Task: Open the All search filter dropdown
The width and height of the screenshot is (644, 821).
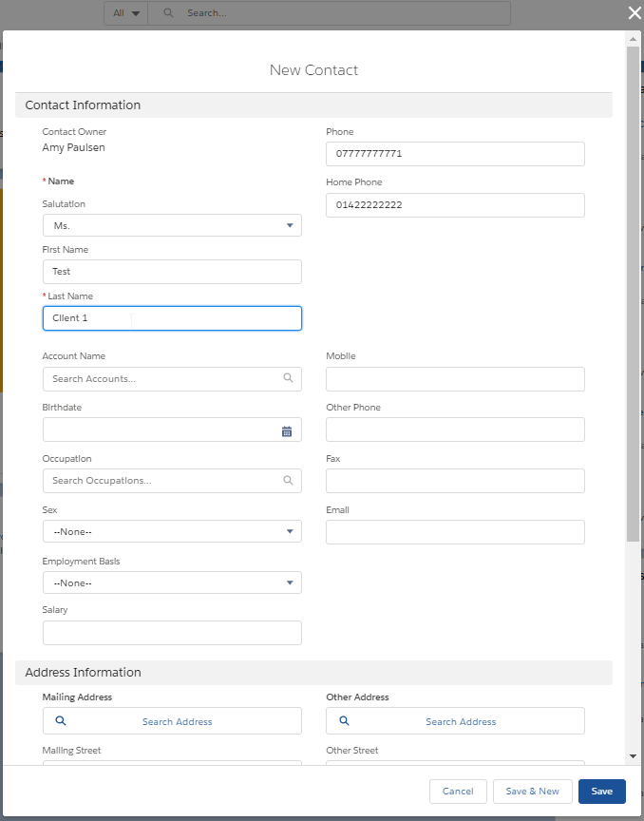Action: [125, 13]
